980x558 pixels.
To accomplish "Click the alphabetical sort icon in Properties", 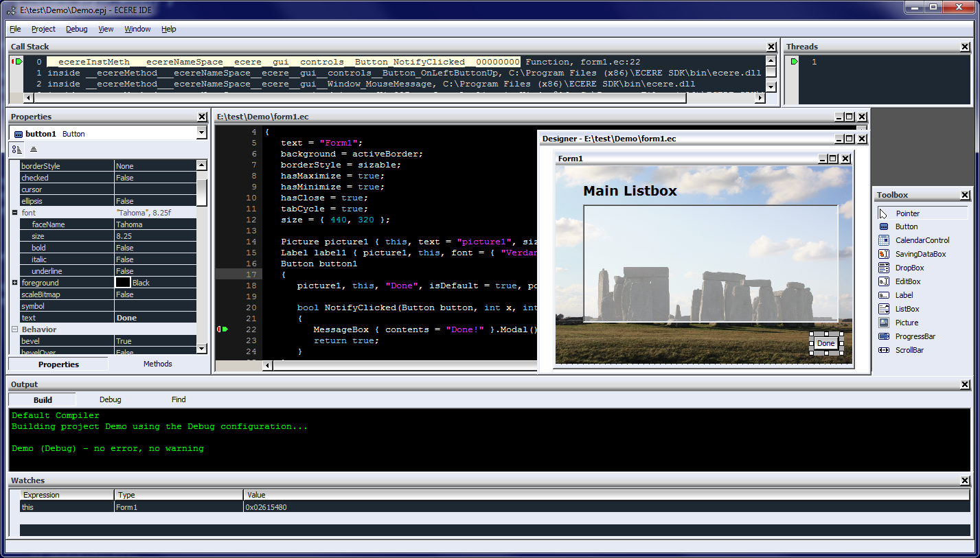I will click(34, 149).
